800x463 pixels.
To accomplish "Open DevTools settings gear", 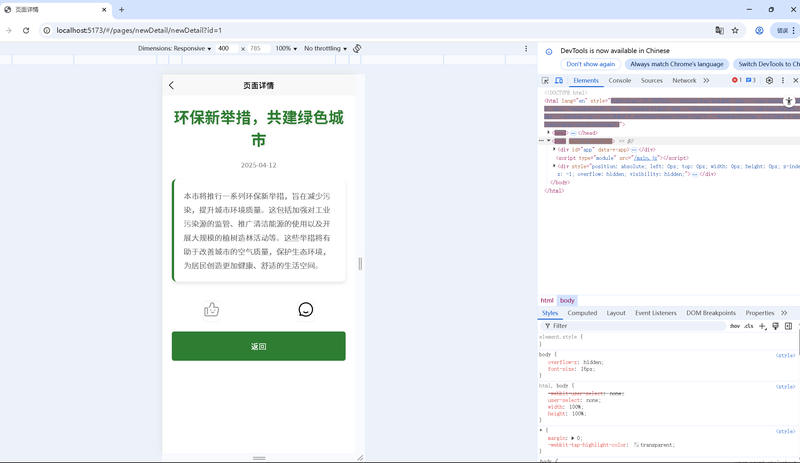I will point(769,81).
